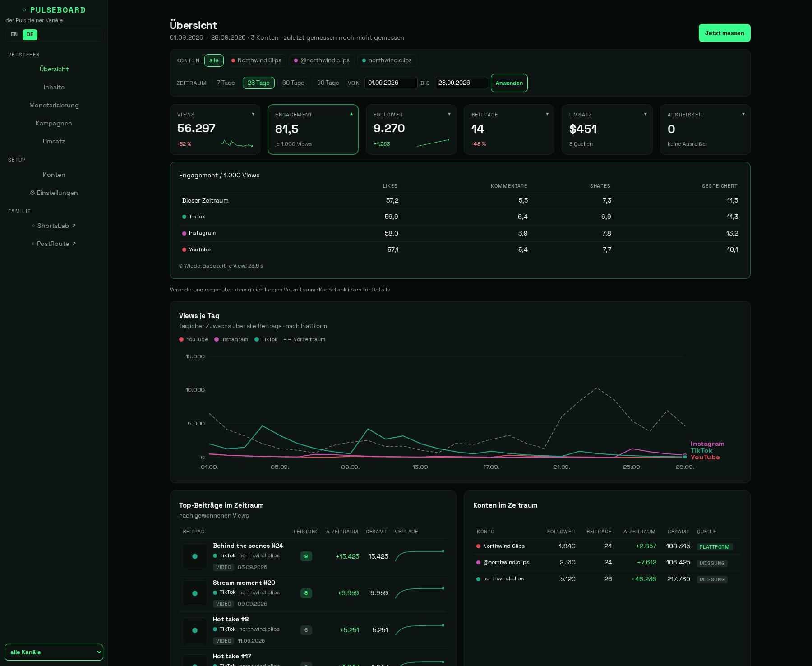The height and width of the screenshot is (666, 812).
Task: Click Verlauf sparkline of Behind the scenes #24
Action: pyautogui.click(x=420, y=556)
